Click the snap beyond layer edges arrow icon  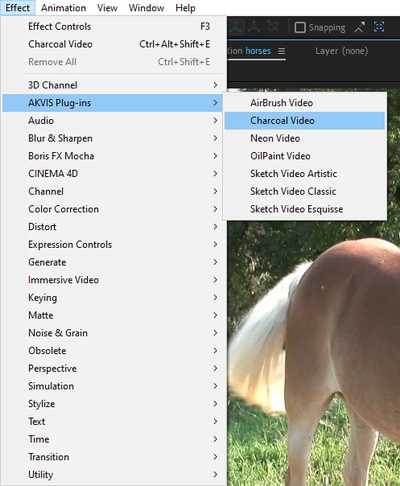(359, 27)
